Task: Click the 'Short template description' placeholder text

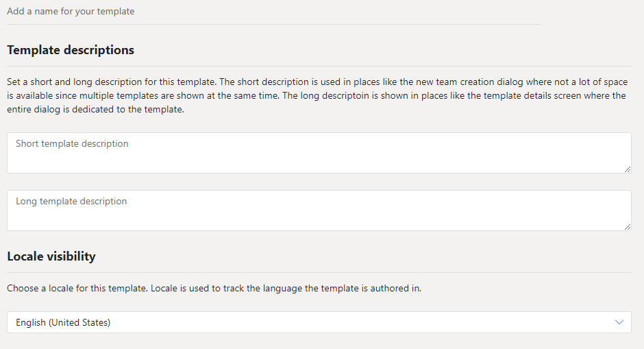Action: tap(72, 144)
